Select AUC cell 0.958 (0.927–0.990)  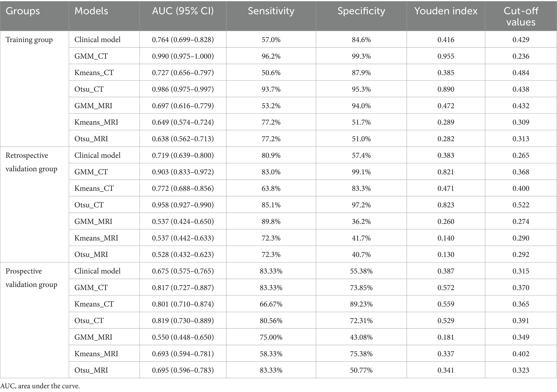tap(183, 205)
